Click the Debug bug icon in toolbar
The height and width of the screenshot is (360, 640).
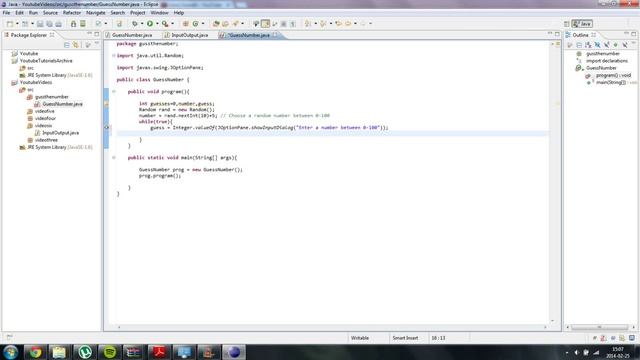135,24
